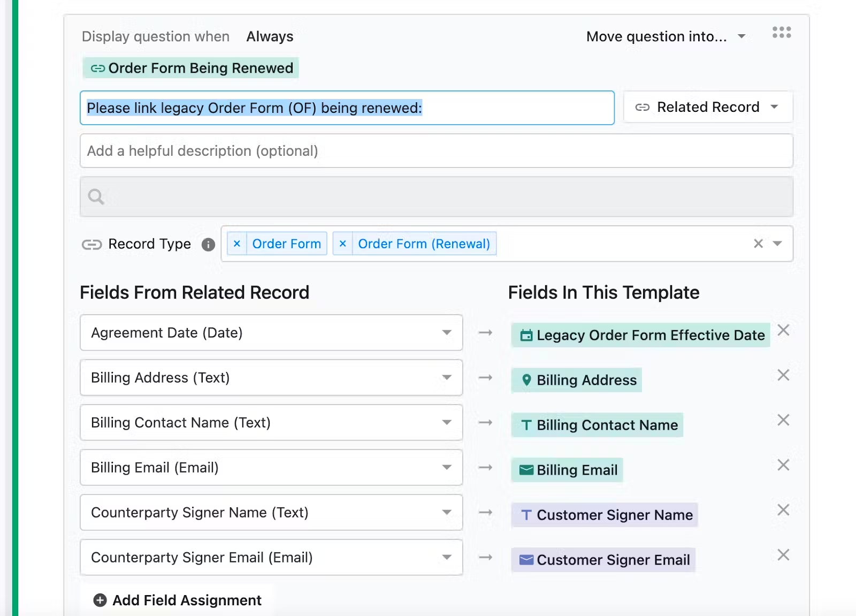Image resolution: width=856 pixels, height=616 pixels.
Task: Click the search magnifier icon
Action: pyautogui.click(x=96, y=197)
